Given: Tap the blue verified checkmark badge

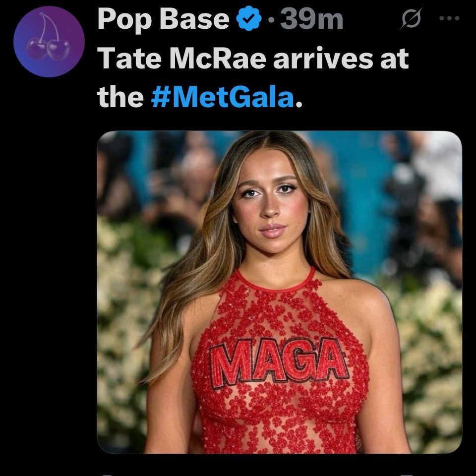Looking at the screenshot, I should tap(248, 18).
